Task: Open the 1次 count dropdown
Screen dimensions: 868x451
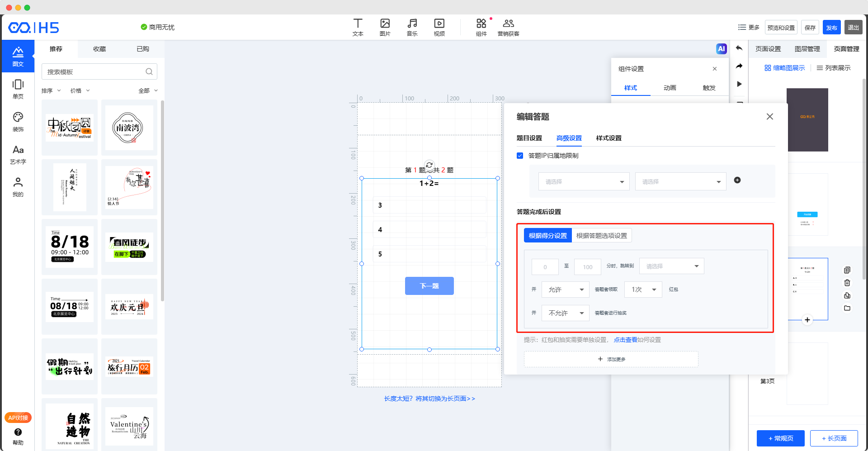Action: (643, 290)
